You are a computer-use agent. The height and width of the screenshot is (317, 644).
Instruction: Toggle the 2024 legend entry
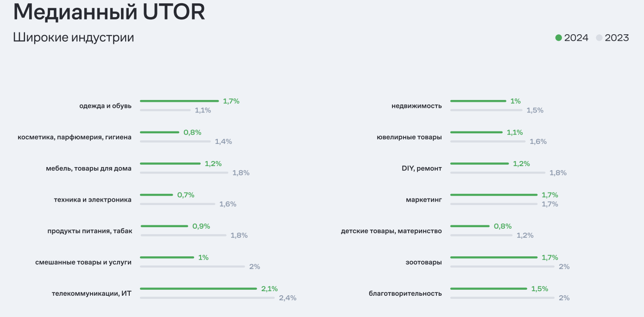point(572,38)
